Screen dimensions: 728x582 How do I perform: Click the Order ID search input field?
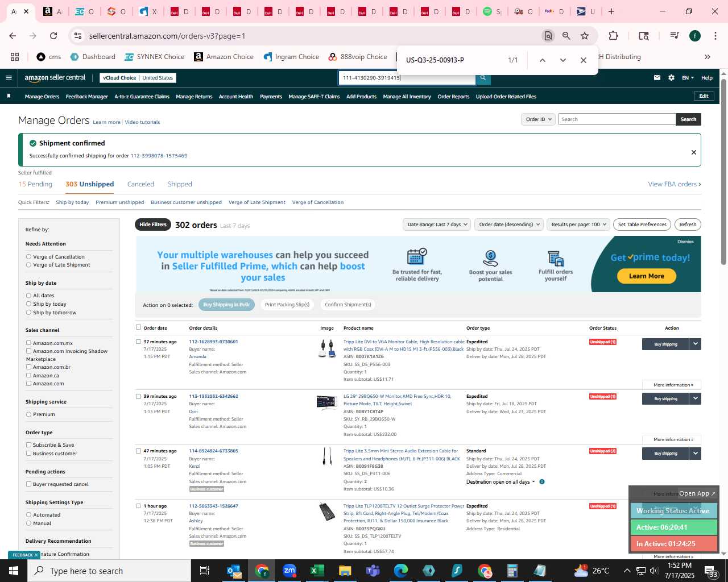pos(617,119)
